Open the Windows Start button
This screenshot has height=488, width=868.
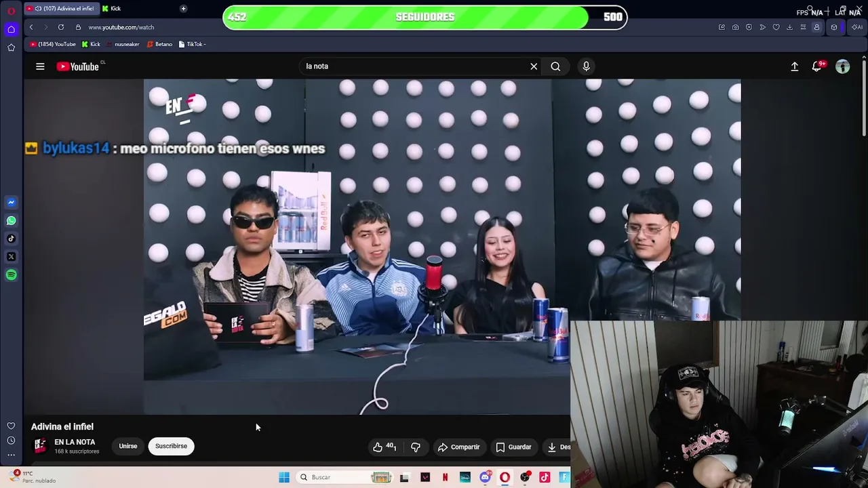pos(284,477)
